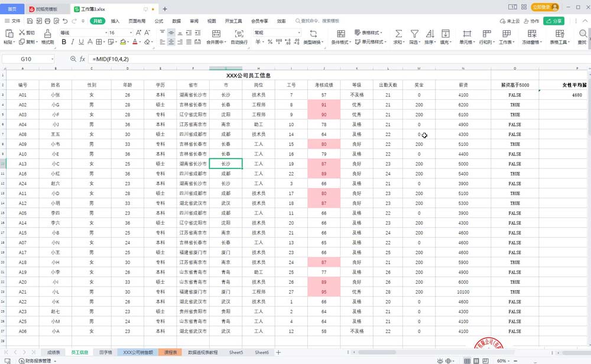Click the Collaborate (协作) button

pyautogui.click(x=531, y=21)
